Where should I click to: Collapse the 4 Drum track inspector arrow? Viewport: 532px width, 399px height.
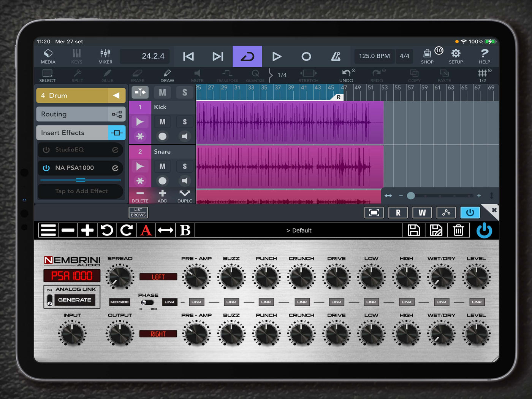[x=117, y=95]
